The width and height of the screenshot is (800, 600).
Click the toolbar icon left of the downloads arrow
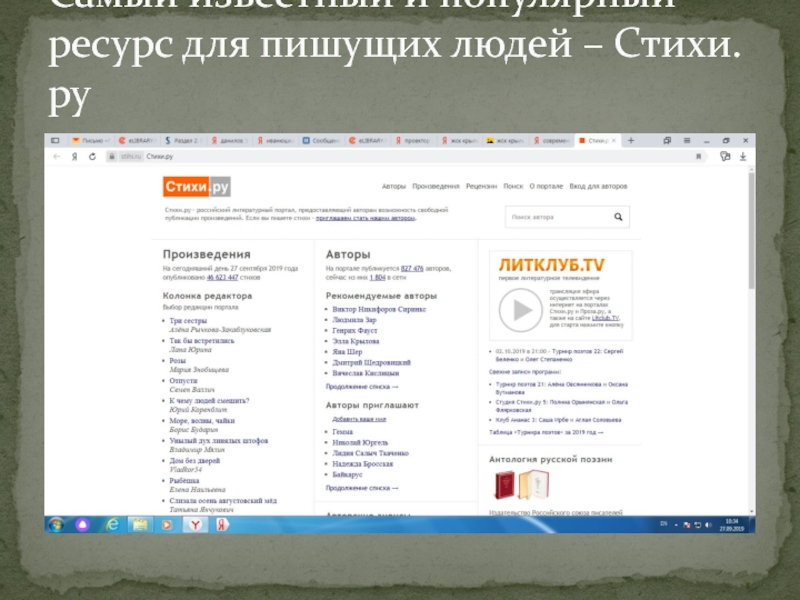(x=725, y=157)
